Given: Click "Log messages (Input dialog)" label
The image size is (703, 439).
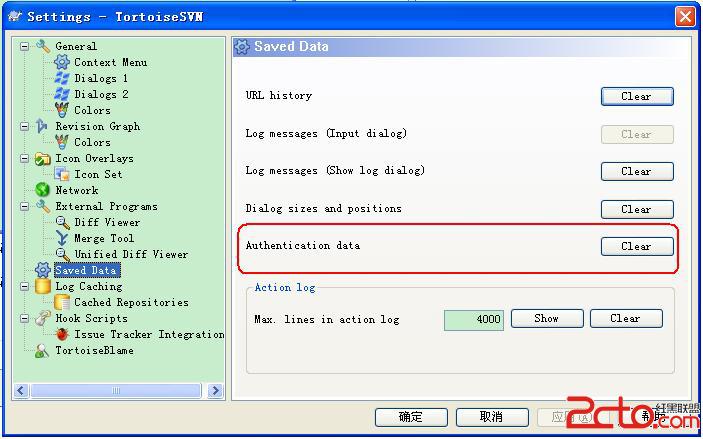Looking at the screenshot, I should click(326, 134).
